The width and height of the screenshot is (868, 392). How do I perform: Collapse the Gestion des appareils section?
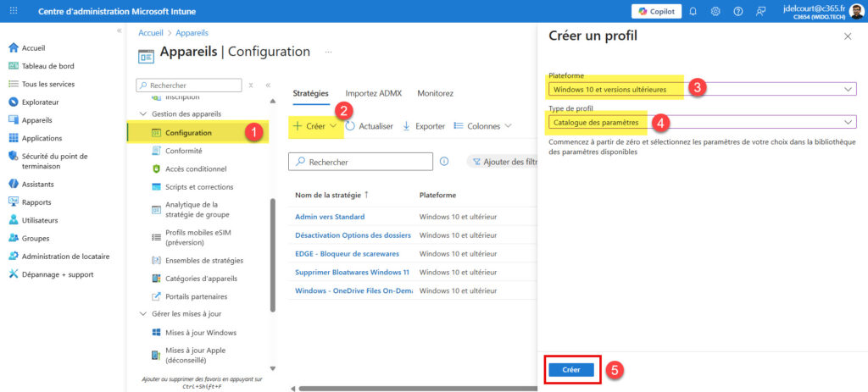tap(142, 113)
